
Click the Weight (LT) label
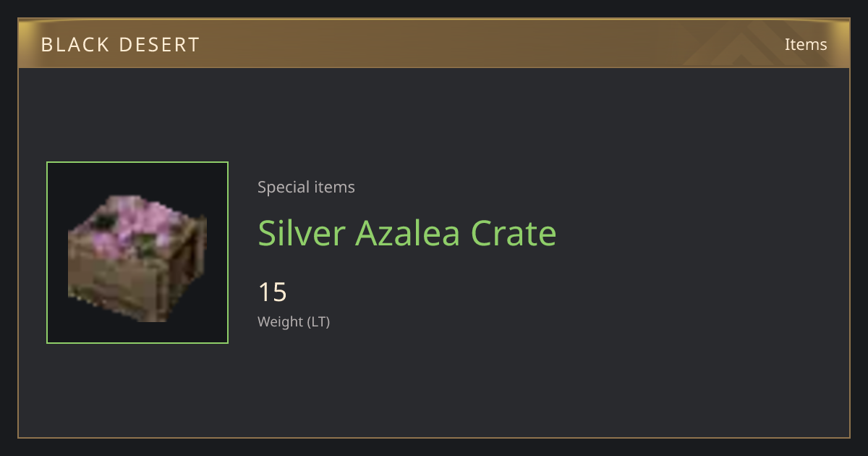tap(294, 321)
